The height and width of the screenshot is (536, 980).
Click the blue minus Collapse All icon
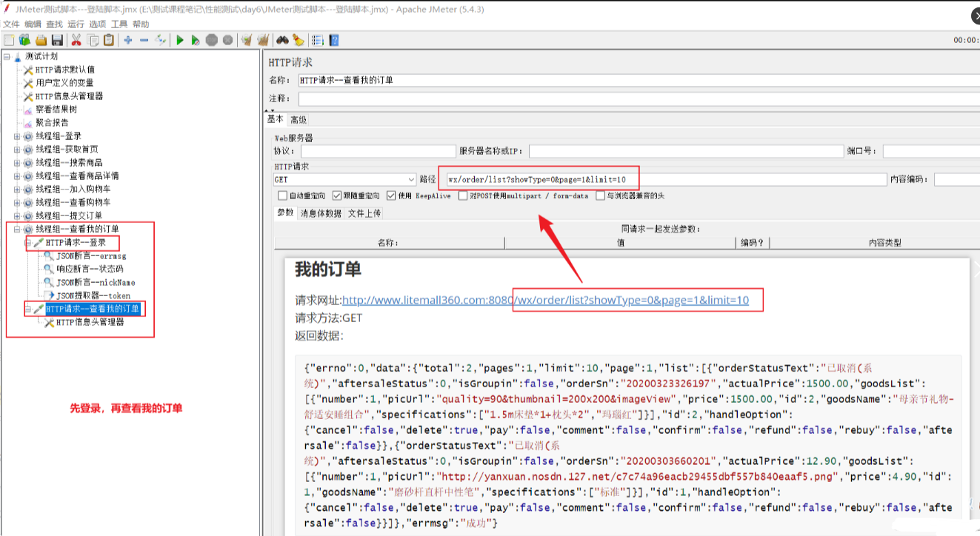[144, 40]
